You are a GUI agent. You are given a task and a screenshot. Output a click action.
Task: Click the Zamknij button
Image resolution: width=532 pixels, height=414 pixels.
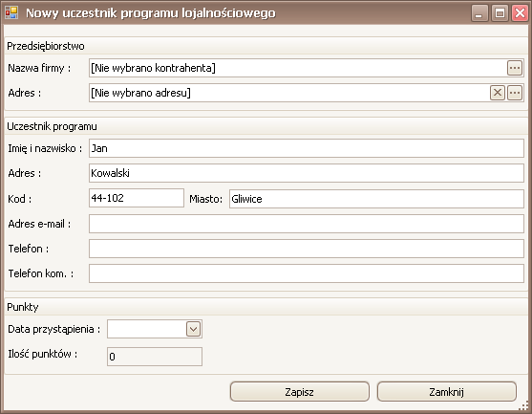446,392
